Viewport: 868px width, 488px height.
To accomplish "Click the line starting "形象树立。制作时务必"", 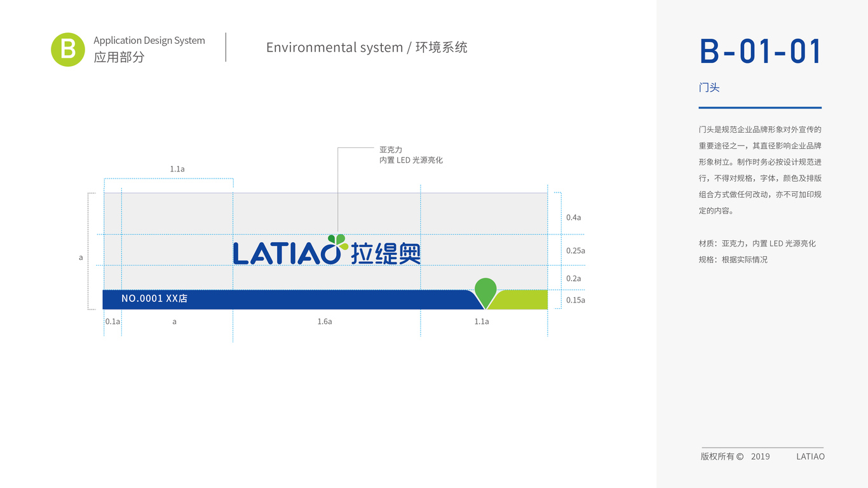I will [760, 162].
